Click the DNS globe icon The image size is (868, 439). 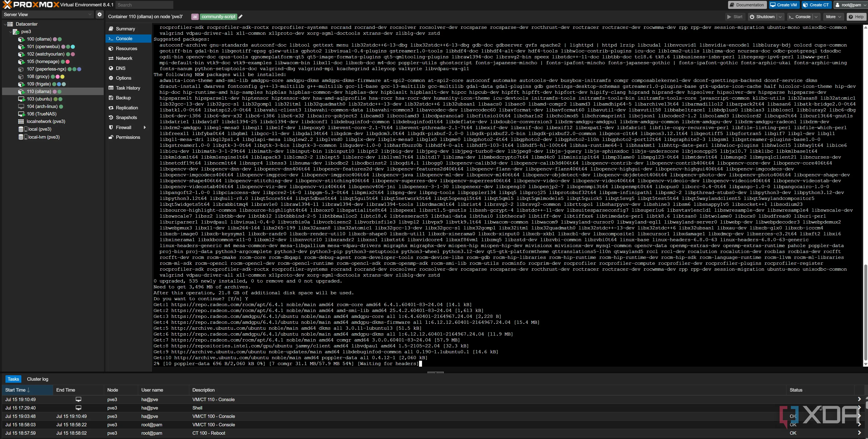111,68
